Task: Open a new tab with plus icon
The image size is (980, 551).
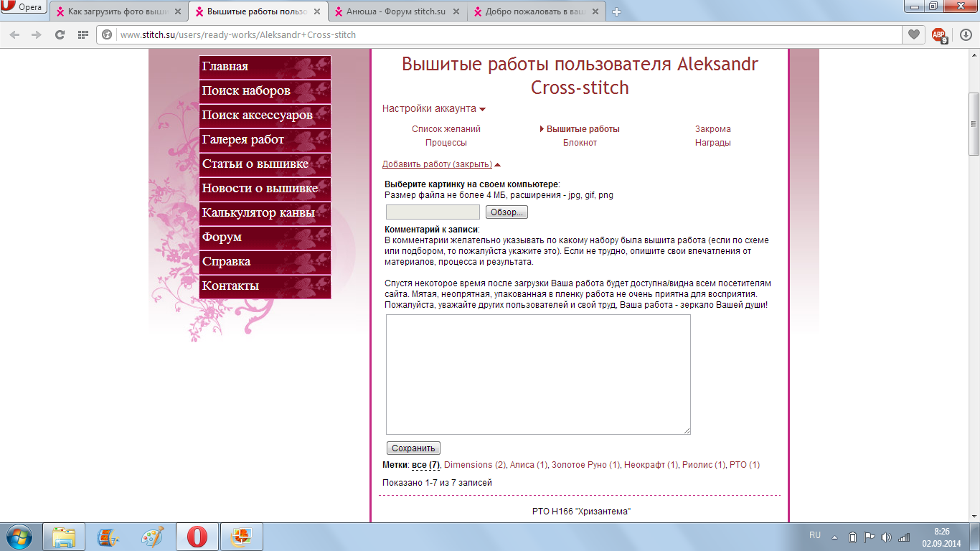Action: point(616,11)
